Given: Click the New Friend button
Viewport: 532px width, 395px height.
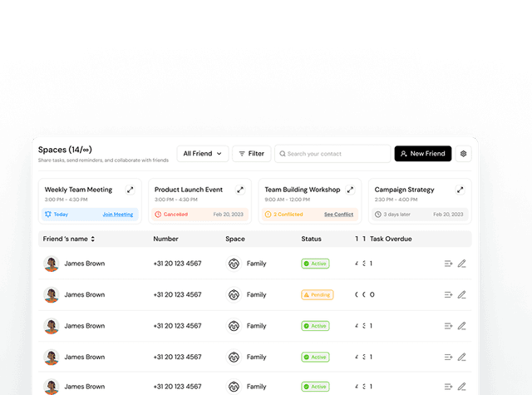Looking at the screenshot, I should (422, 154).
